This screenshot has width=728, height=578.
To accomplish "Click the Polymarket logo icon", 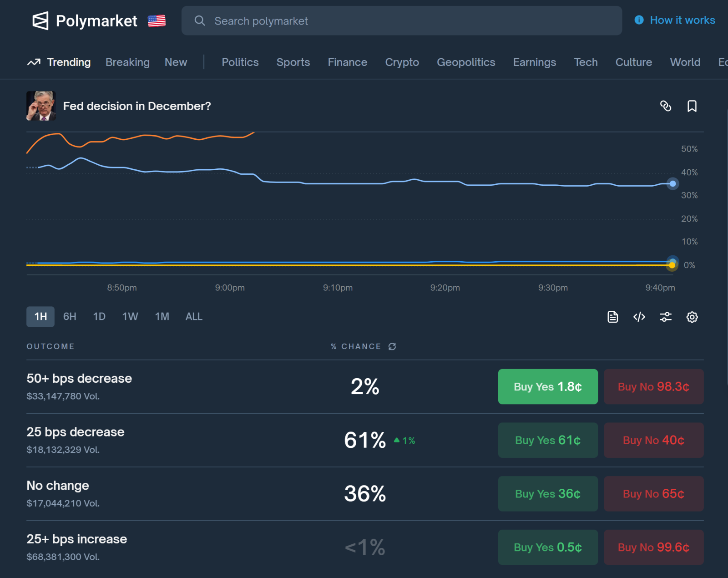I will (40, 21).
